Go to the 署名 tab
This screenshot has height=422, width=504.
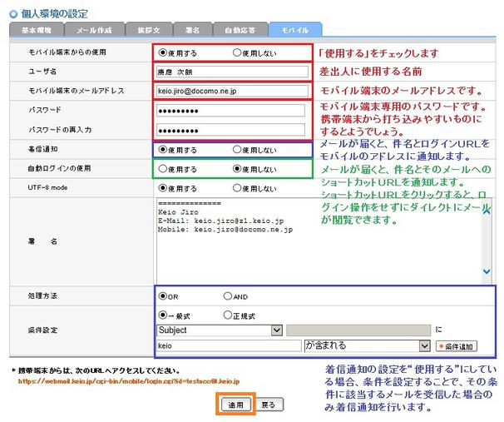(x=194, y=30)
